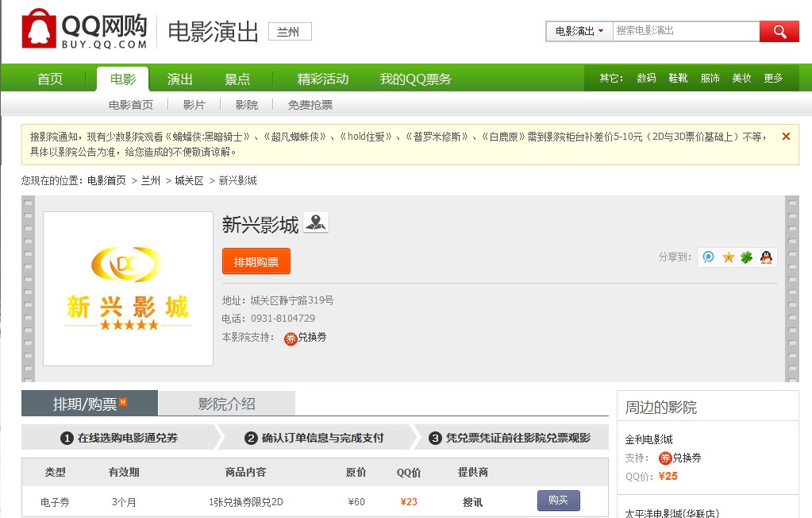Switch to the 影院介绍 tab
The height and width of the screenshot is (518, 812).
[227, 404]
